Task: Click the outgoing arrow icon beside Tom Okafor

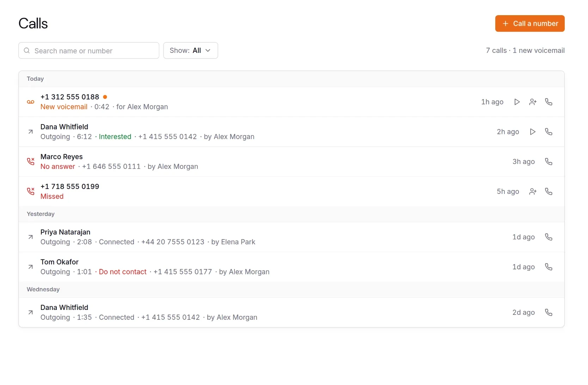Action: 31,267
